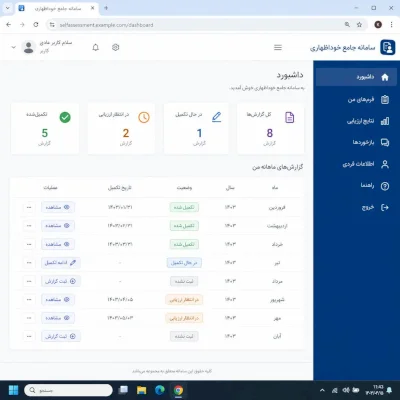
Task: Expand the user menu chevron
Action: tap(13, 47)
